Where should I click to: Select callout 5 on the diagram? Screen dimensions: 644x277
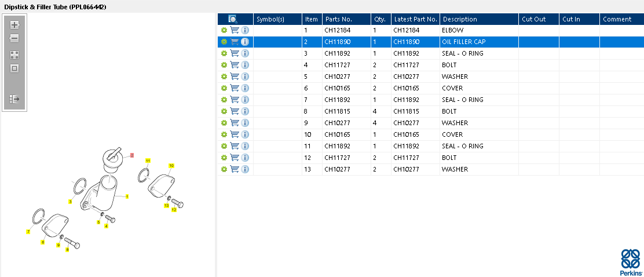[x=98, y=223]
